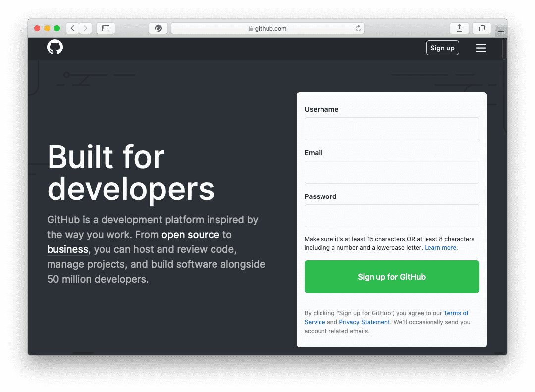This screenshot has width=535, height=392.
Task: Follow the open source link
Action: coord(190,235)
